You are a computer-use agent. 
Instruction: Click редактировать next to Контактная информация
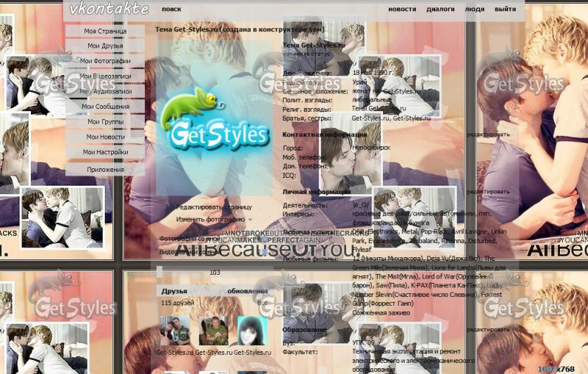pos(487,134)
